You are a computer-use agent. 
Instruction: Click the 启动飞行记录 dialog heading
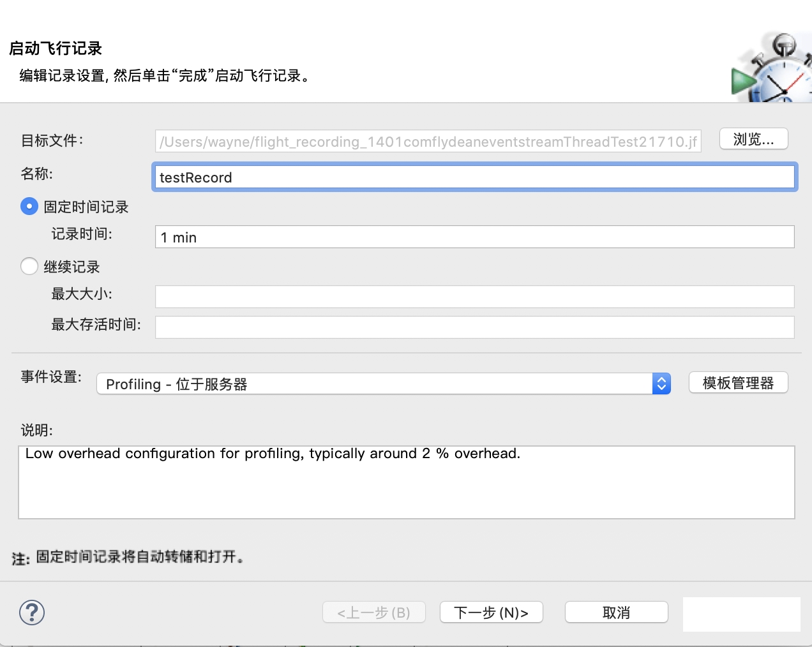tap(56, 48)
